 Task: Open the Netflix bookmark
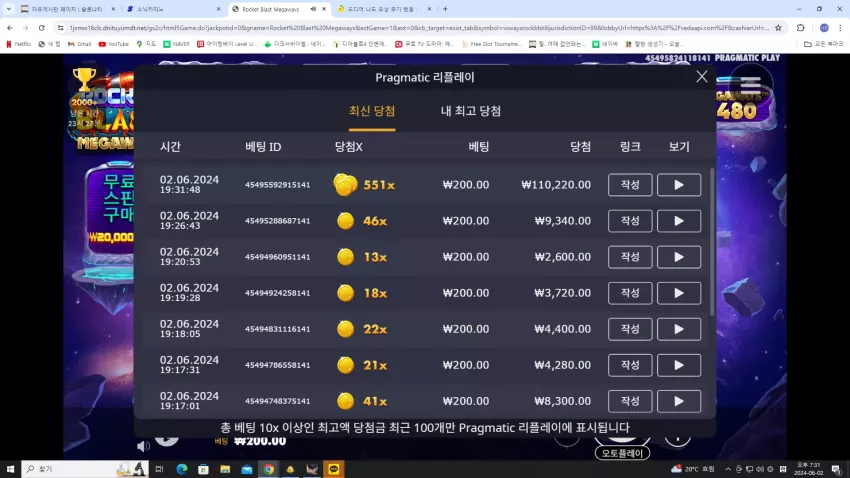coord(18,44)
